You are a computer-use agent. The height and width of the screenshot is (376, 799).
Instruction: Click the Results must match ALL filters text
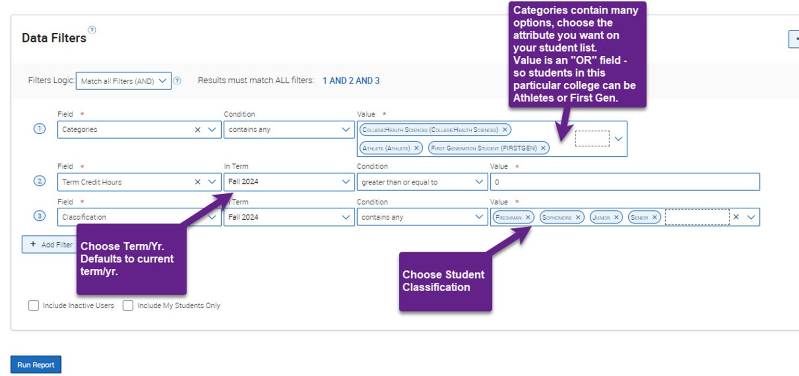coord(255,80)
